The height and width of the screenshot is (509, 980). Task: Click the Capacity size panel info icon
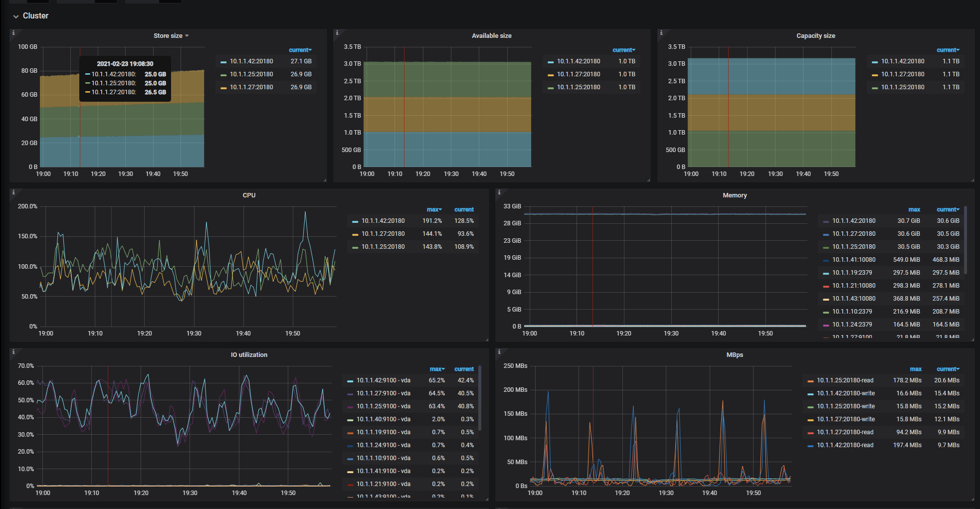tap(661, 33)
